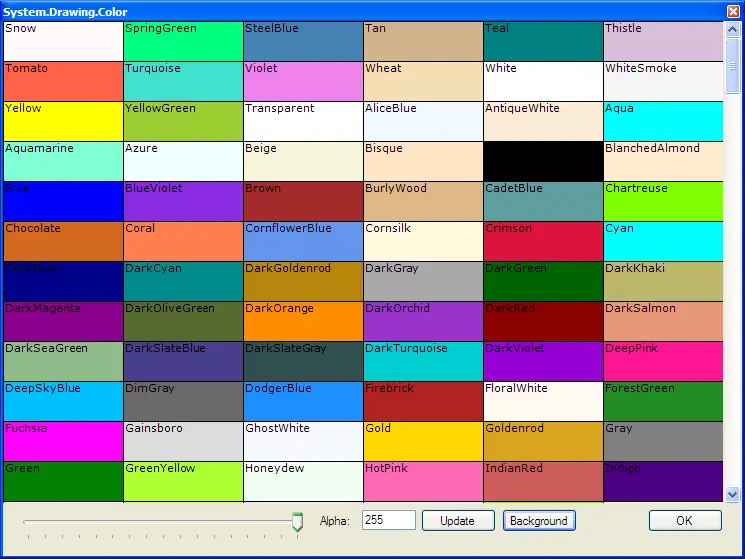Select the BurlyWood swatch
Viewport: 745px width, 559px height.
[x=423, y=201]
